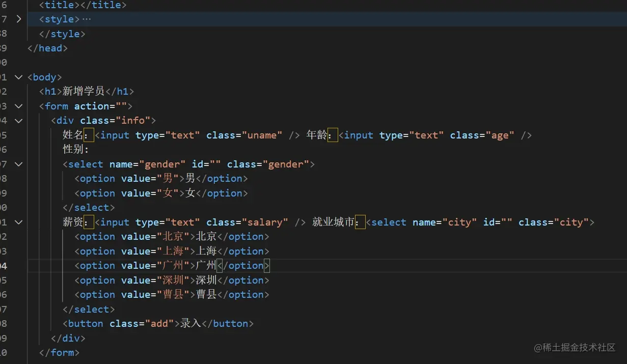The image size is (627, 364).
Task: Click the option line for 广州
Action: pos(172,266)
